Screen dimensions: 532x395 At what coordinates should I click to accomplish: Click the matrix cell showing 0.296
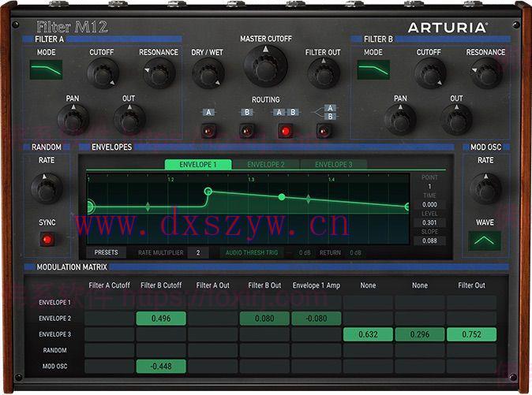[x=420, y=334]
